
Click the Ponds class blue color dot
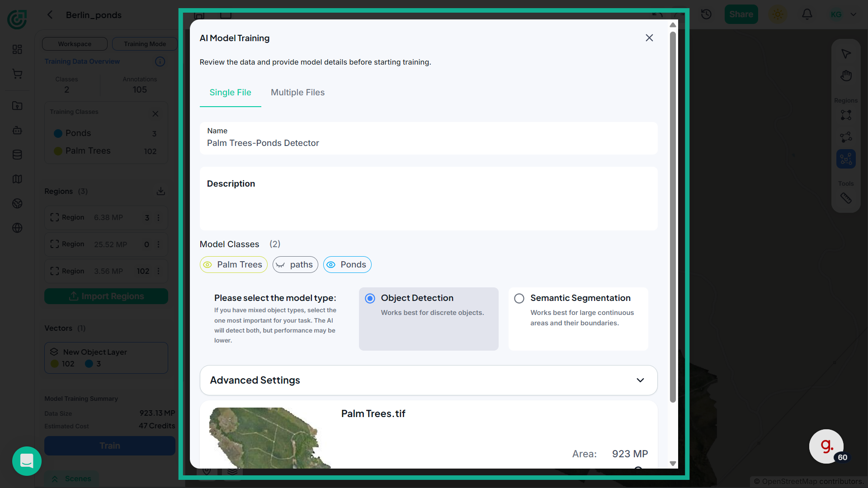58,133
